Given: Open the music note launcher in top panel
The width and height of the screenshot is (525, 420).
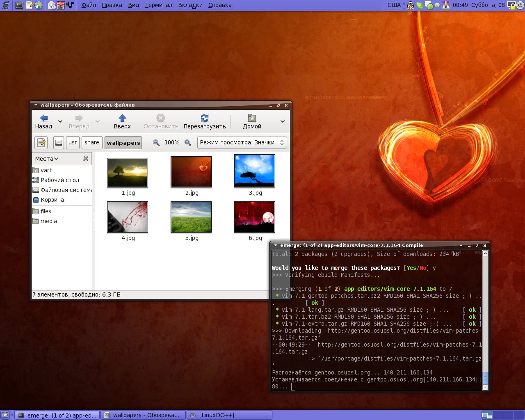Looking at the screenshot, I should (70, 5).
